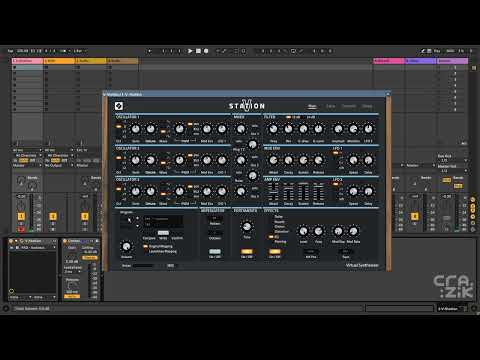The image size is (480, 360).
Task: Click the Stop button in transport bar
Action: tap(198, 51)
